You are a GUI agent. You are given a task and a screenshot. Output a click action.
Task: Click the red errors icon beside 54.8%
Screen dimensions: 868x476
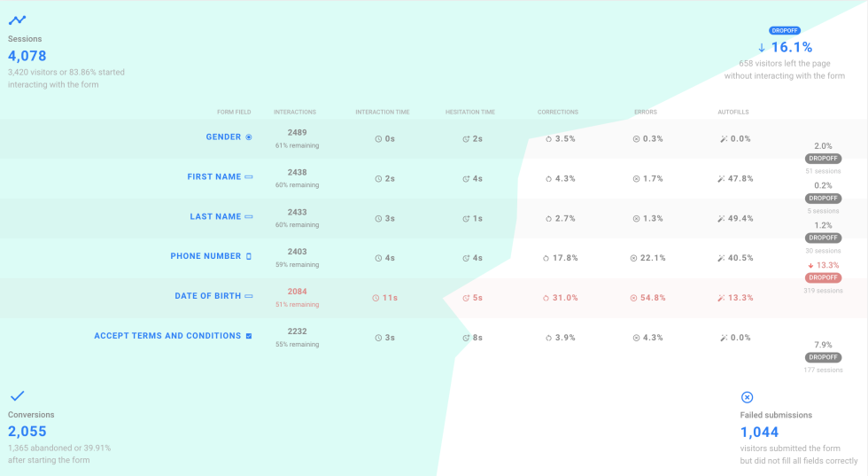633,298
